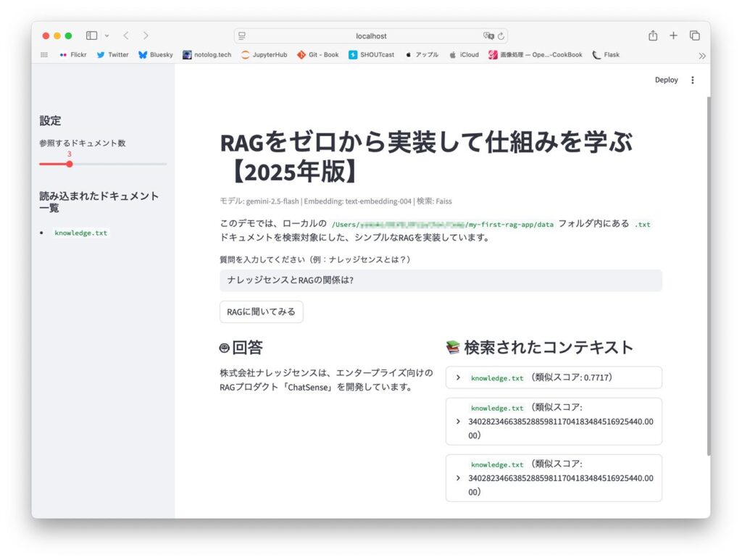Click the 参照するドキュメント数 slider handle
The image size is (742, 560).
(70, 164)
